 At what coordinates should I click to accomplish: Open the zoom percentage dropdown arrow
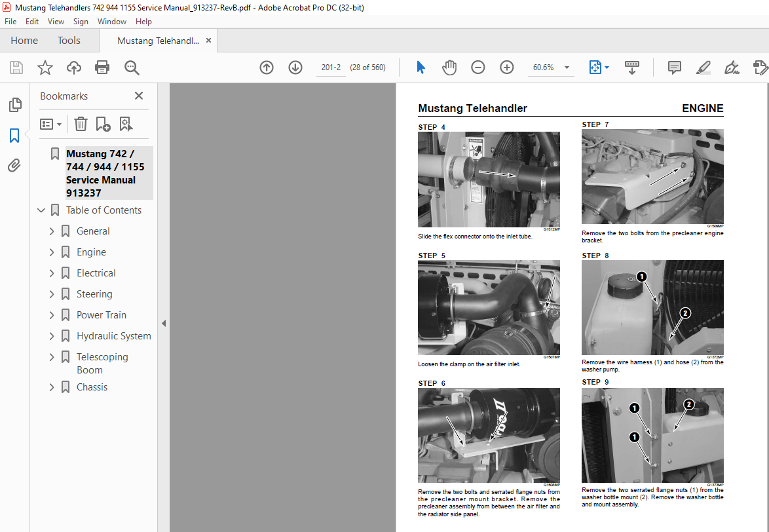567,67
